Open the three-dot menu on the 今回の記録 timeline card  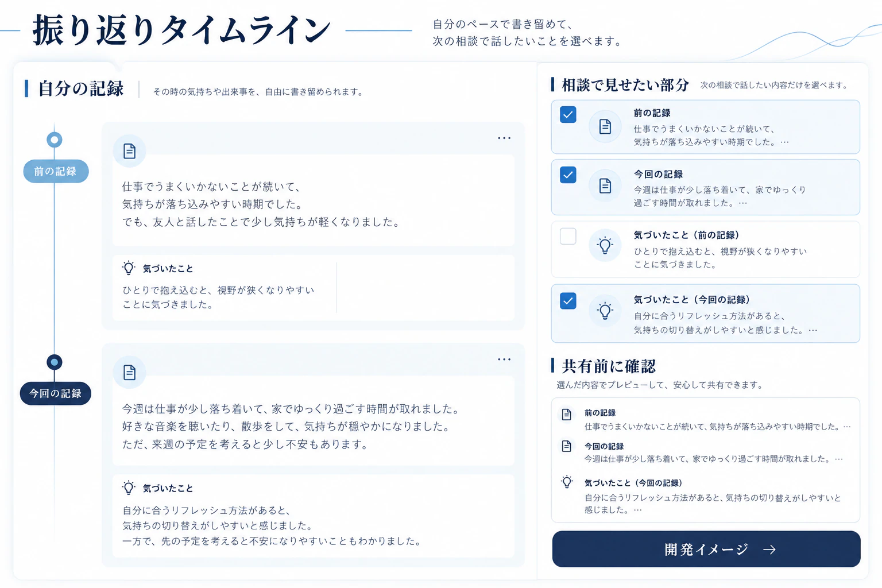pos(504,359)
